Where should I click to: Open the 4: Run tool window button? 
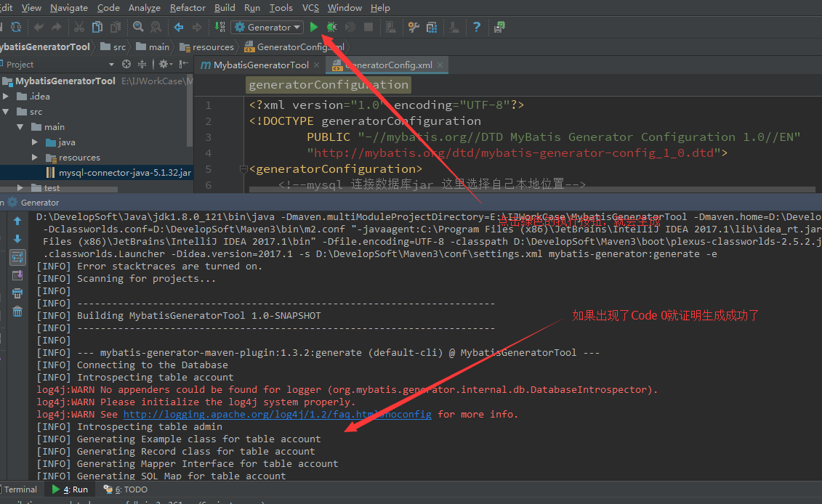(70, 489)
